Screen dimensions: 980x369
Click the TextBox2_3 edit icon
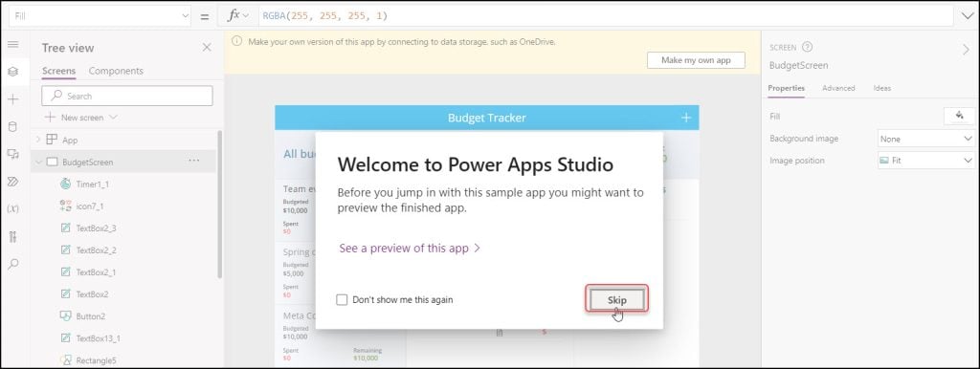tap(66, 228)
